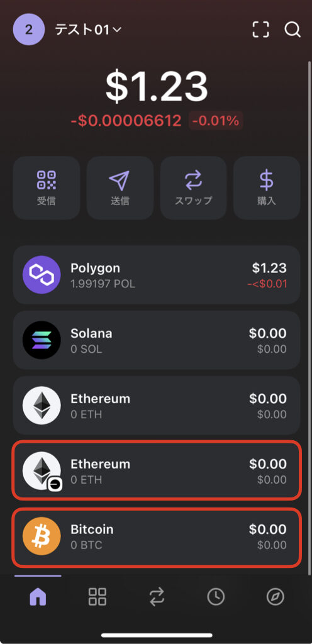
Task: Select the Polygon logo icon
Action: click(x=42, y=275)
